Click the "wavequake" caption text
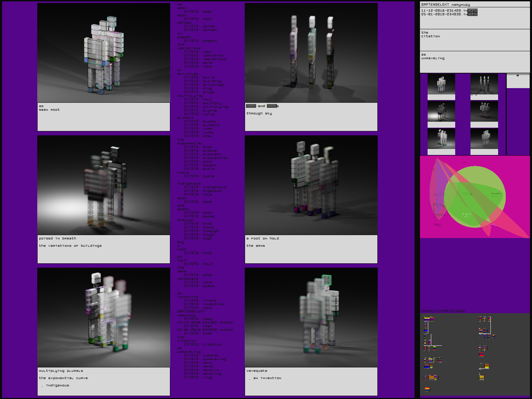The image size is (532, 399). click(x=257, y=371)
